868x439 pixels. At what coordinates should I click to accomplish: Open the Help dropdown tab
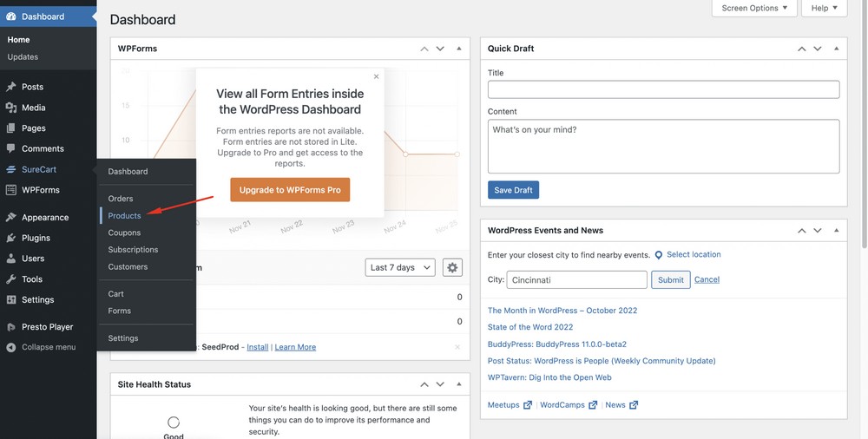(x=824, y=9)
